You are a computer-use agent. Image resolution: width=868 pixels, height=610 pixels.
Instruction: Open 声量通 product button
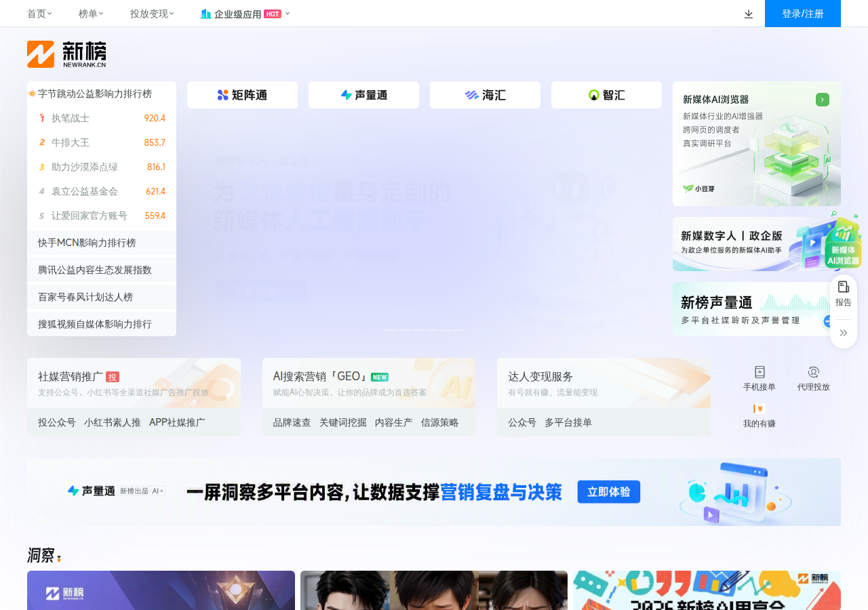point(363,95)
